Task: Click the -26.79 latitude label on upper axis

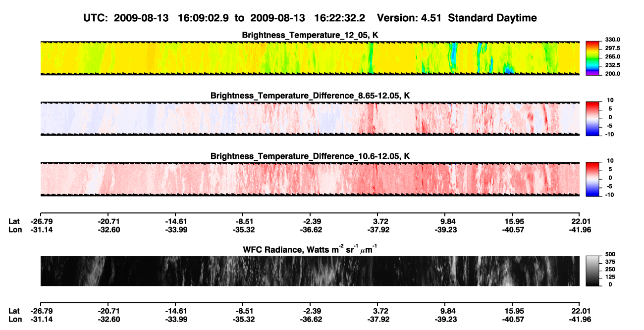Action: (40, 221)
